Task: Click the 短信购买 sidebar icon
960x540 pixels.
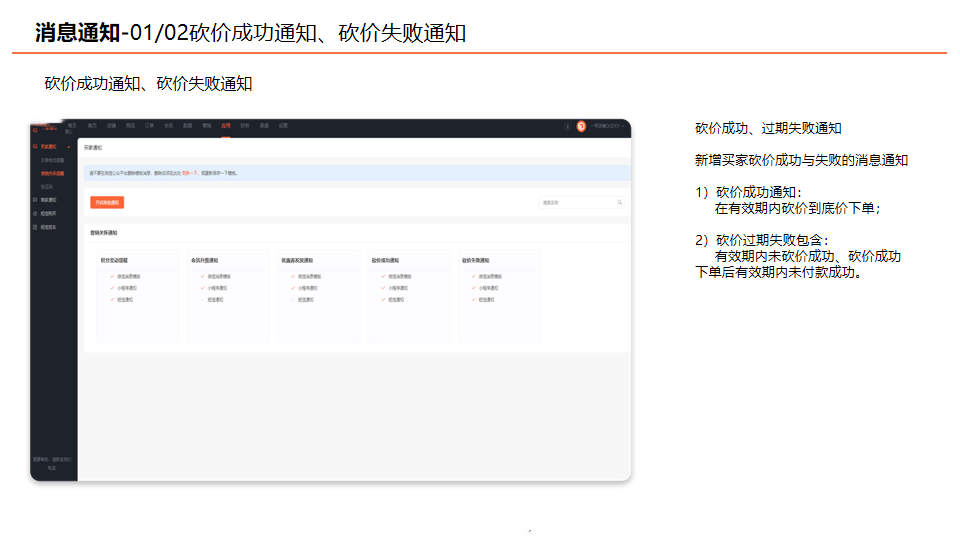Action: point(36,214)
